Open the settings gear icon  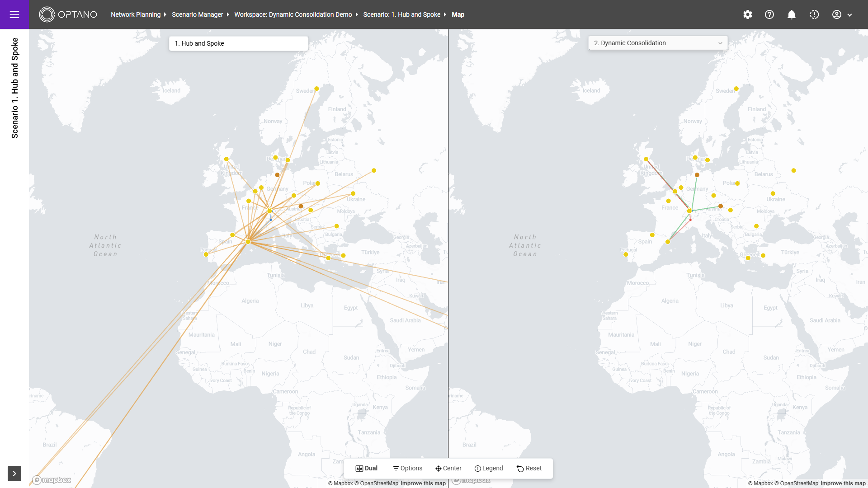point(748,14)
